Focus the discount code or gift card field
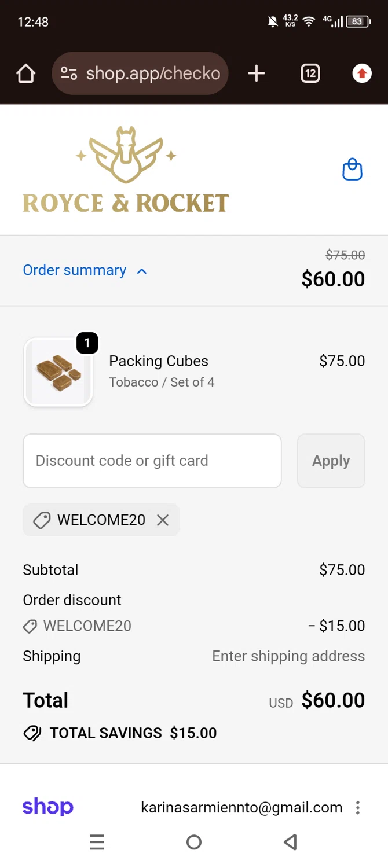Viewport: 388px width, 868px height. tap(152, 461)
